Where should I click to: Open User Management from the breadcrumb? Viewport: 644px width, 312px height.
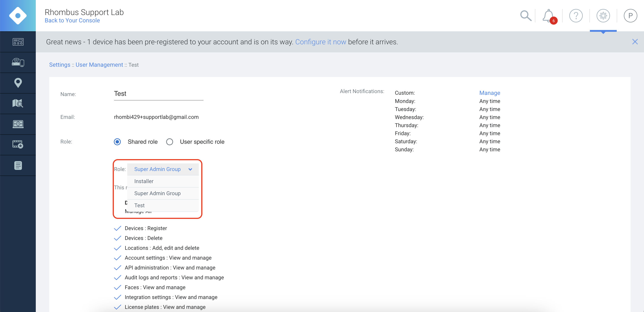(x=99, y=64)
